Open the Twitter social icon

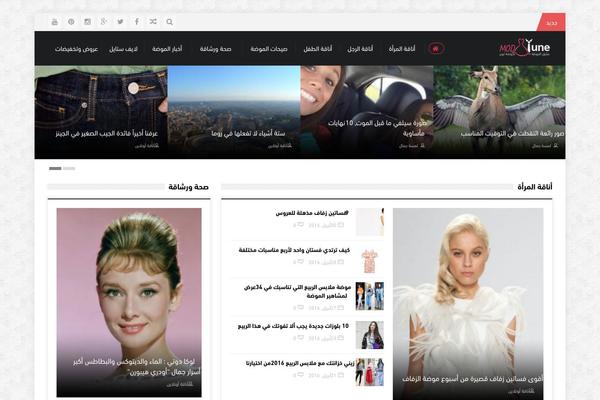point(121,22)
